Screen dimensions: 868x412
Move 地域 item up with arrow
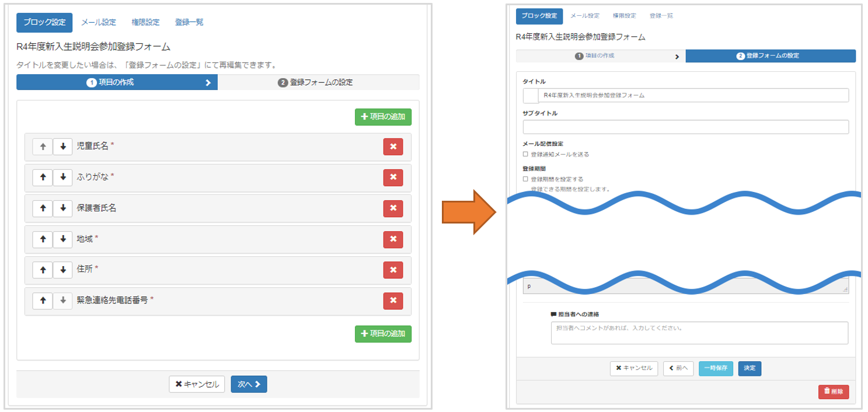[43, 239]
